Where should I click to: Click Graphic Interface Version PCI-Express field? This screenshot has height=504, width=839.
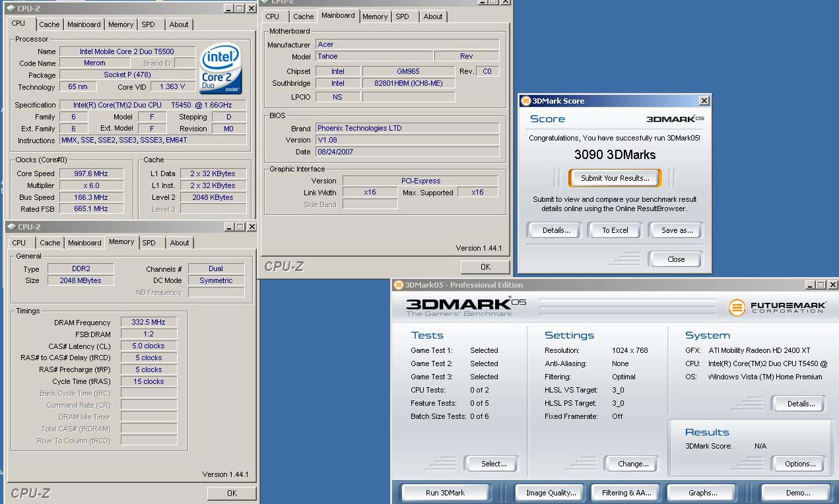click(x=420, y=181)
